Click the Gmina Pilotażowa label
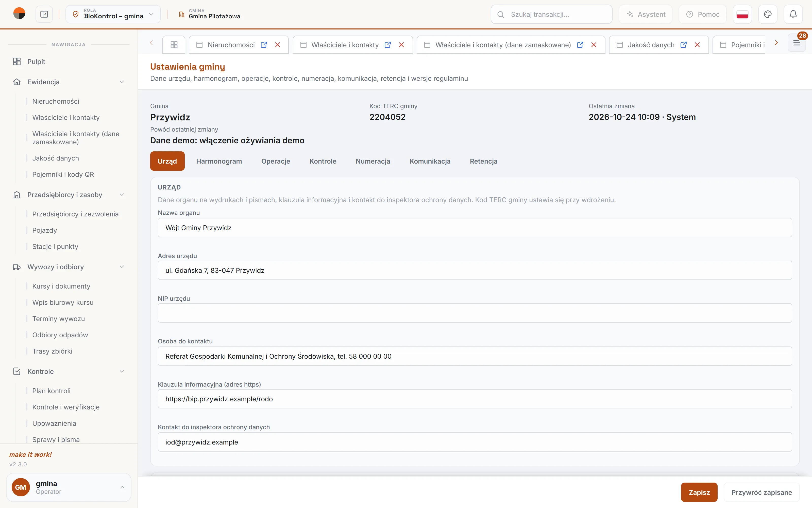This screenshot has width=812, height=508. point(214,16)
